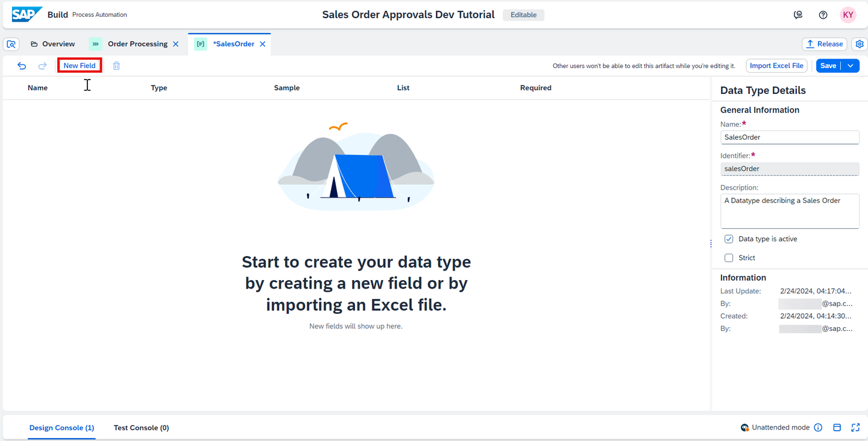Screen dimensions: 868x441
Task: Click the Order Processing process icon
Action: [x=96, y=44]
